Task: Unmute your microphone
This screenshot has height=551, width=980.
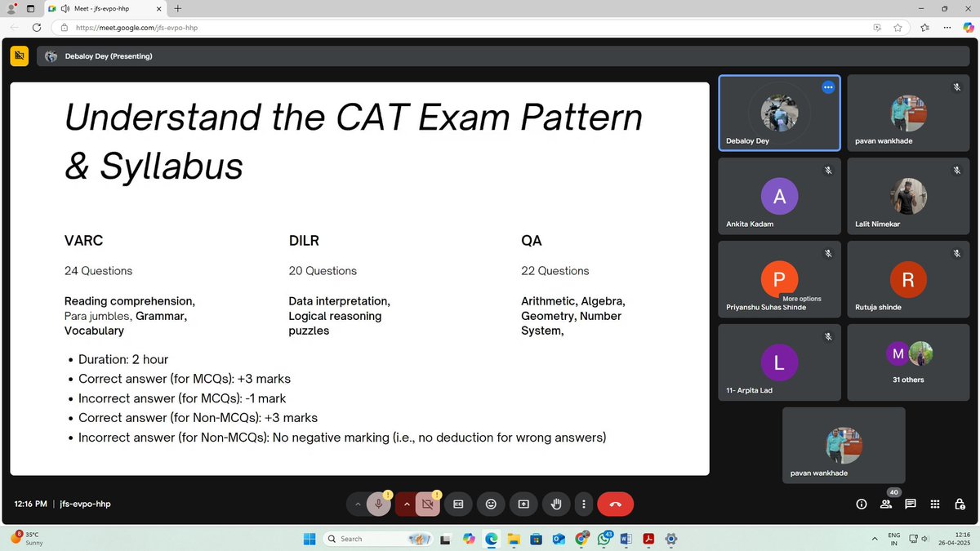Action: pos(379,504)
